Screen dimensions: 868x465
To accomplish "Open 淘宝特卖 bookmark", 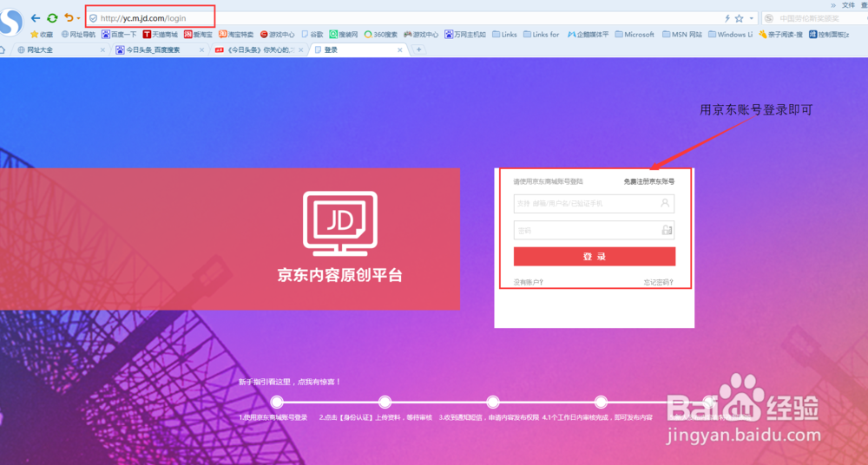I will (236, 35).
